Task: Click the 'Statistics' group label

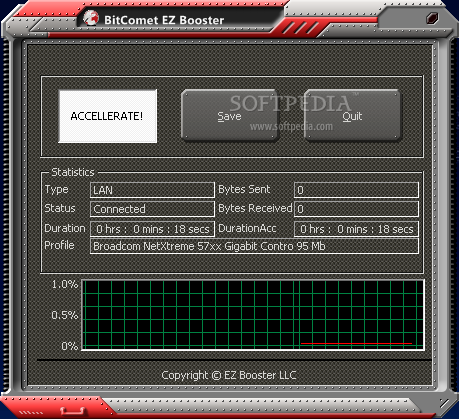Action: 73,172
